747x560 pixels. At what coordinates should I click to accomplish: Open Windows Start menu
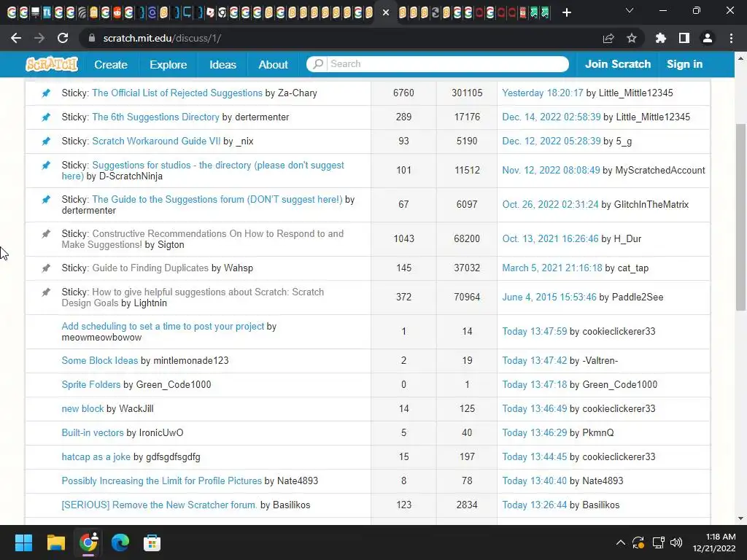point(23,542)
